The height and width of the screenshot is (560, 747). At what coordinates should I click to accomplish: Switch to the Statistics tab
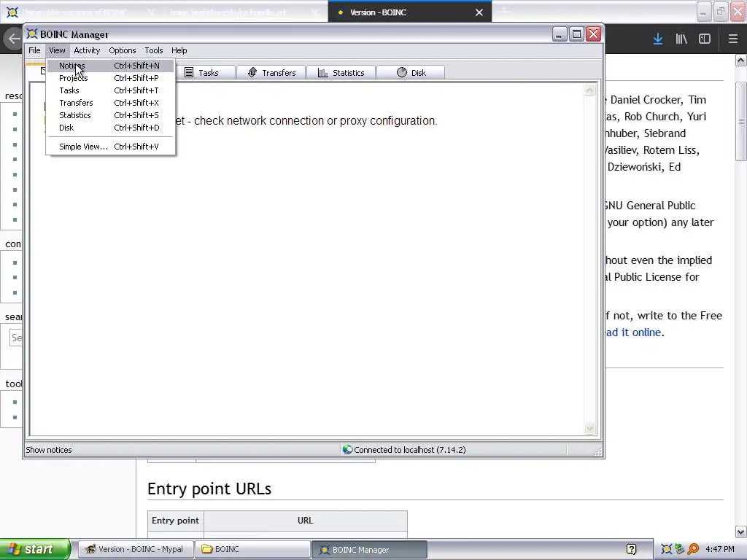tap(341, 72)
